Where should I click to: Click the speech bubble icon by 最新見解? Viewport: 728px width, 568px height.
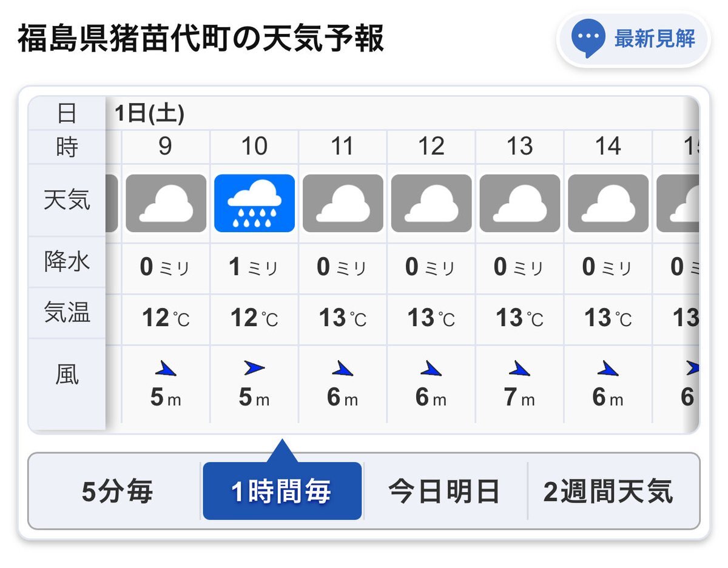(588, 38)
